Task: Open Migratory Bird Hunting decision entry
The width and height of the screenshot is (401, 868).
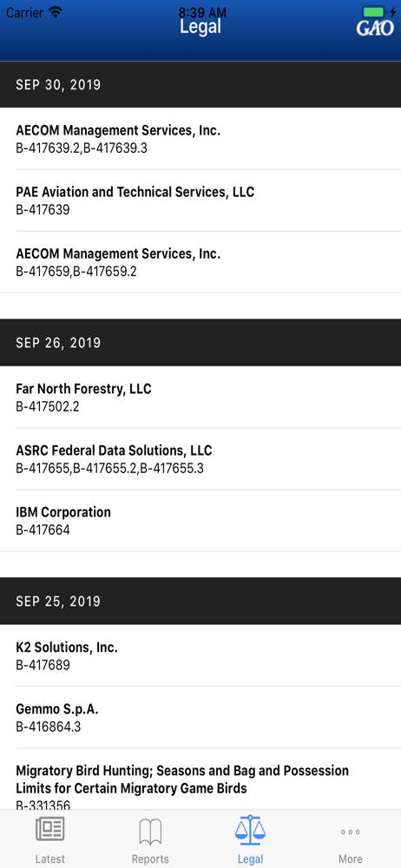Action: coord(200,779)
